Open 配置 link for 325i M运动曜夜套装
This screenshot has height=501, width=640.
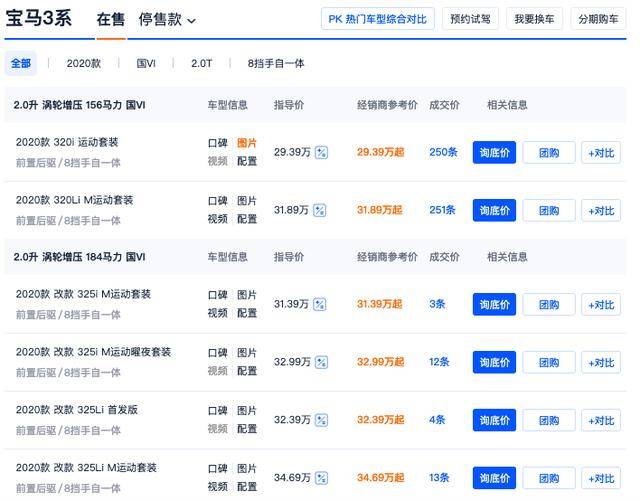[247, 371]
